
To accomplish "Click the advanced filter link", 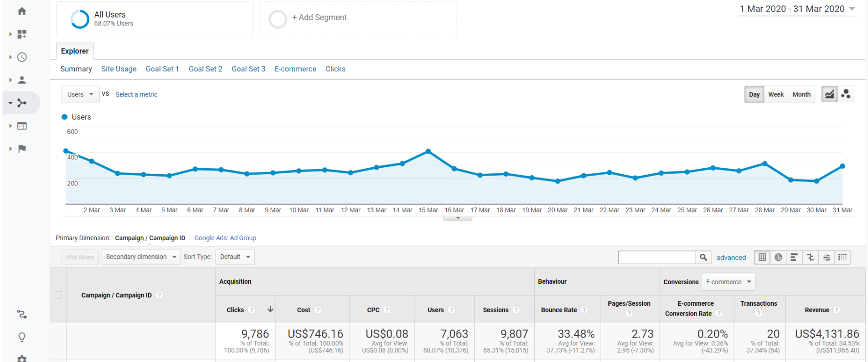I will tap(731, 257).
